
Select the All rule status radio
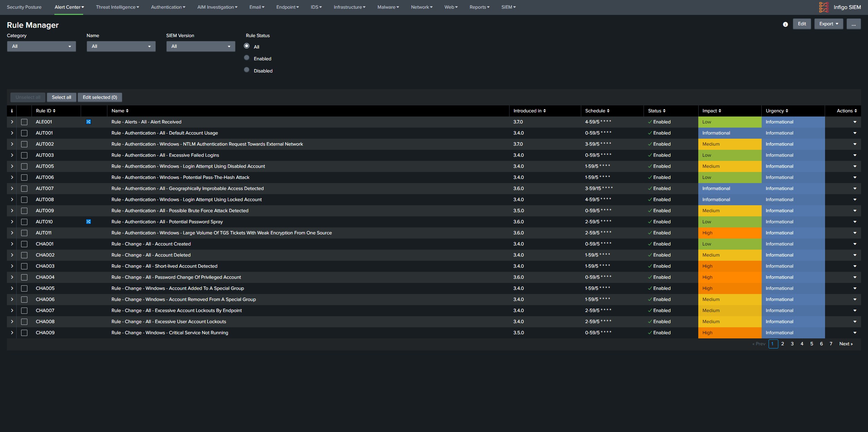coord(247,46)
